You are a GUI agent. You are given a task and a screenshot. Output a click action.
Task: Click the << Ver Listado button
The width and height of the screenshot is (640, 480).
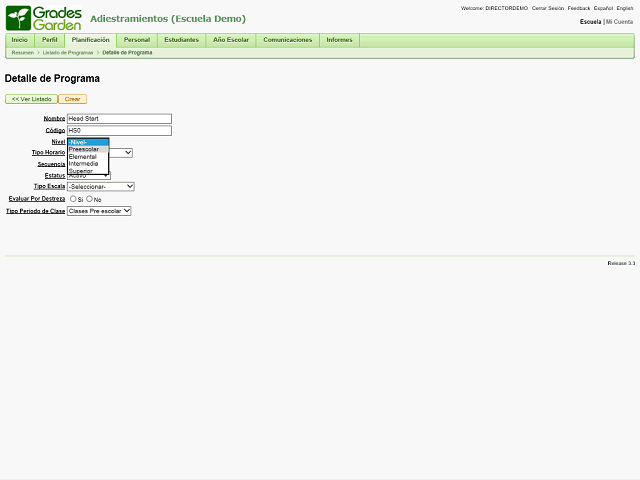(31, 99)
